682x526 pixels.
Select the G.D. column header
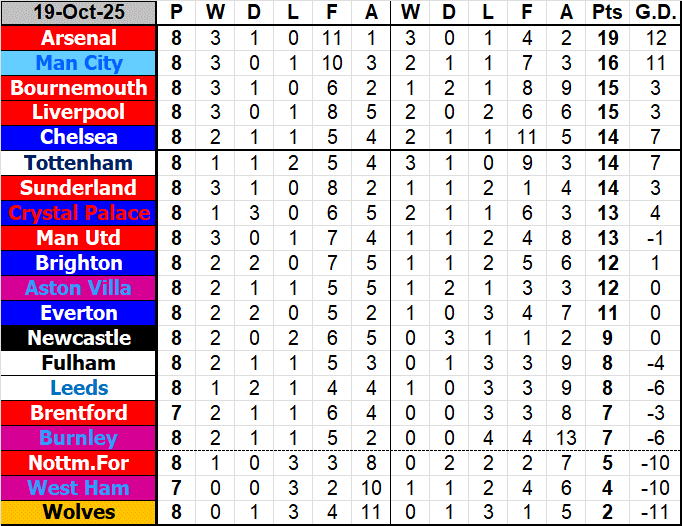coord(656,13)
